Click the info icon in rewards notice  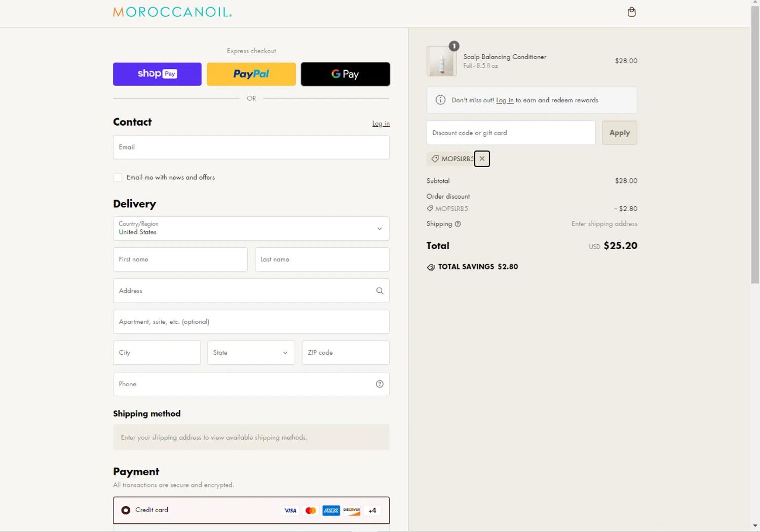[440, 100]
